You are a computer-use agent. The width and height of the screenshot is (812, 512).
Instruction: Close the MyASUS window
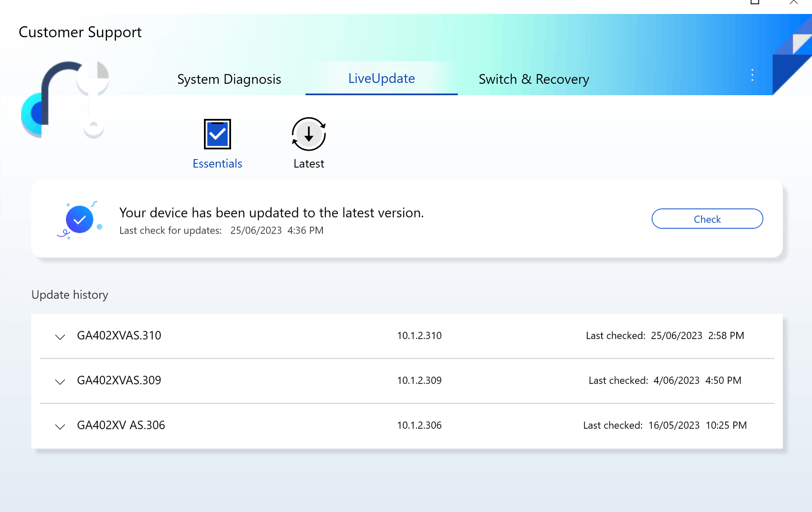click(794, 2)
